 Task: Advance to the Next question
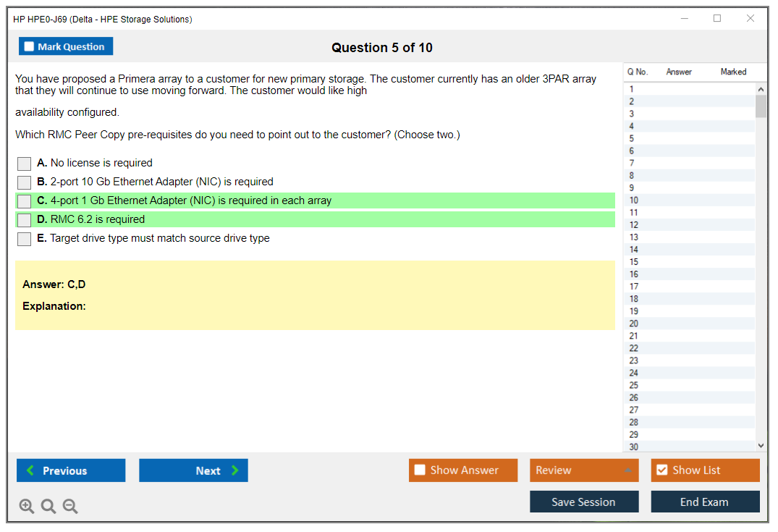click(193, 470)
